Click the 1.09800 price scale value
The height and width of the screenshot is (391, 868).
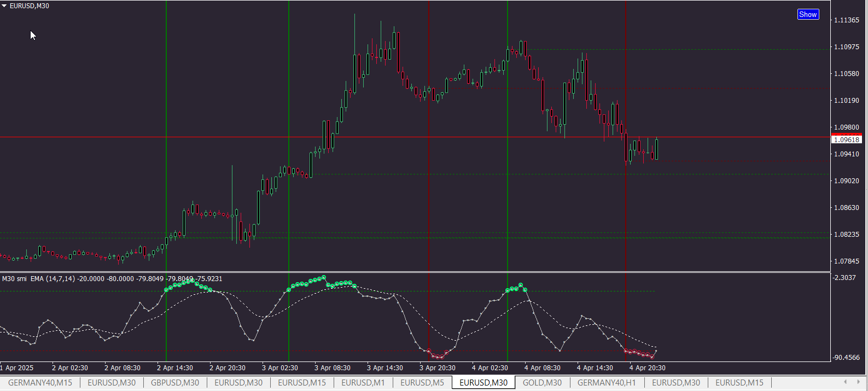point(846,127)
